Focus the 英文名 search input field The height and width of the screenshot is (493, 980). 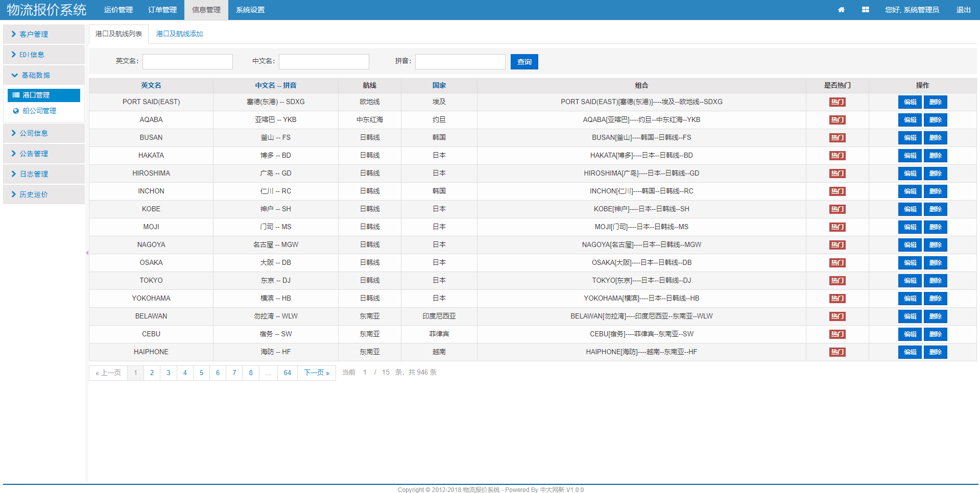coord(187,62)
